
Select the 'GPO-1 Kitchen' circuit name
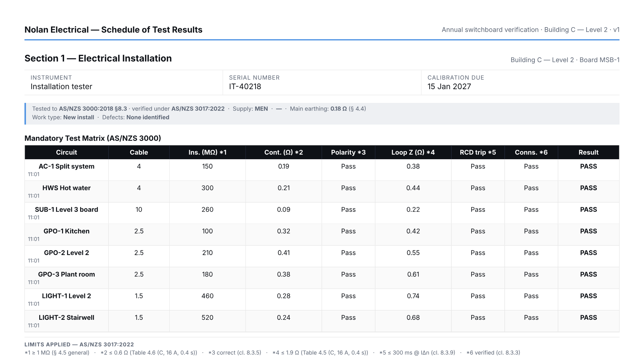pos(66,231)
